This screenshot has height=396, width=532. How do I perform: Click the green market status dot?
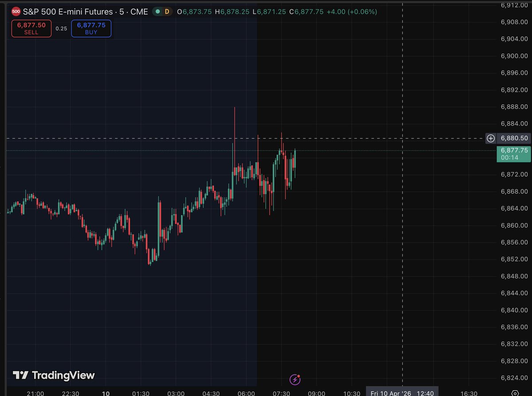[157, 12]
